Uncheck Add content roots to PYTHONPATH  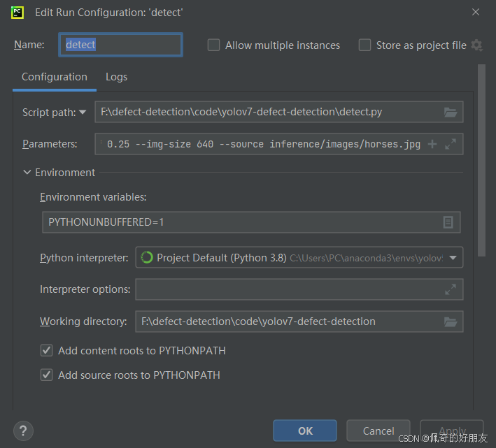(46, 350)
